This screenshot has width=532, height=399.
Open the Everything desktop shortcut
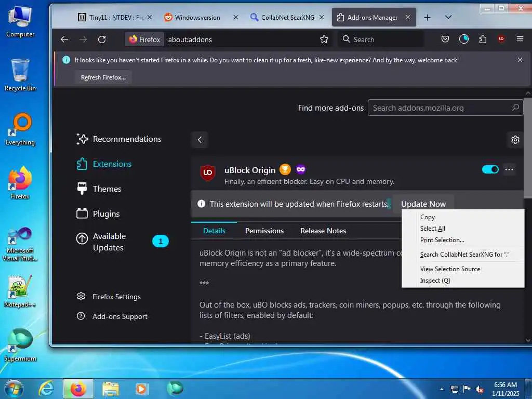20,129
